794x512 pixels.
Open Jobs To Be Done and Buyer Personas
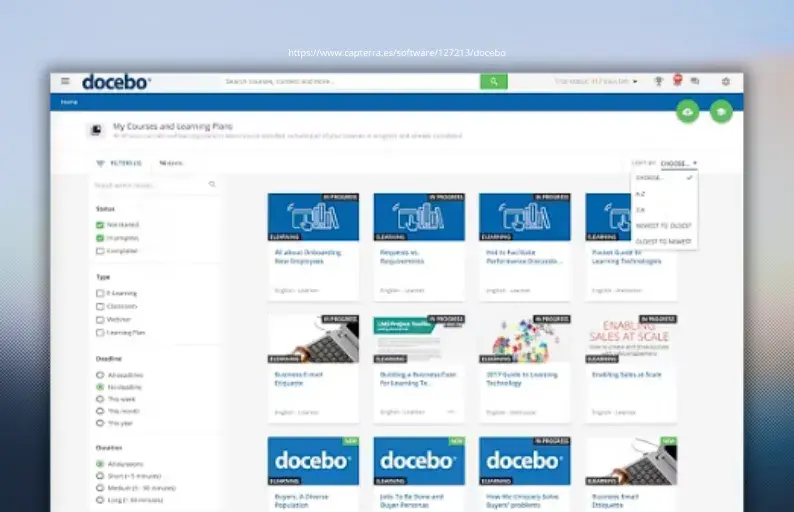click(412, 501)
